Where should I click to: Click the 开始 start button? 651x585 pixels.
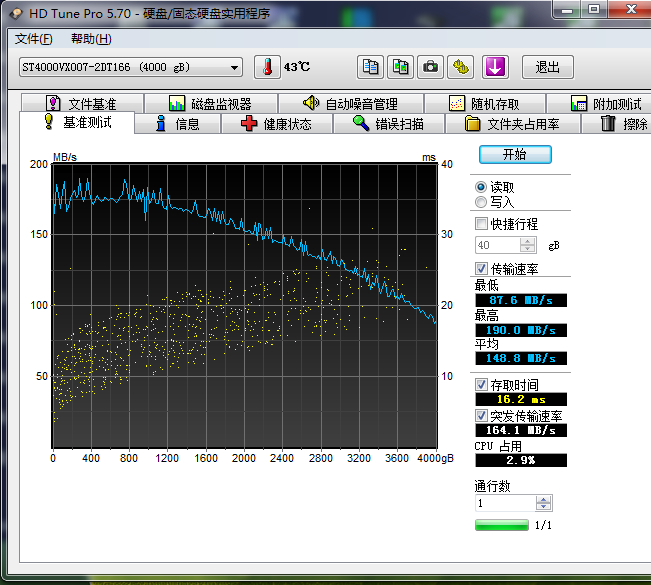pos(515,154)
